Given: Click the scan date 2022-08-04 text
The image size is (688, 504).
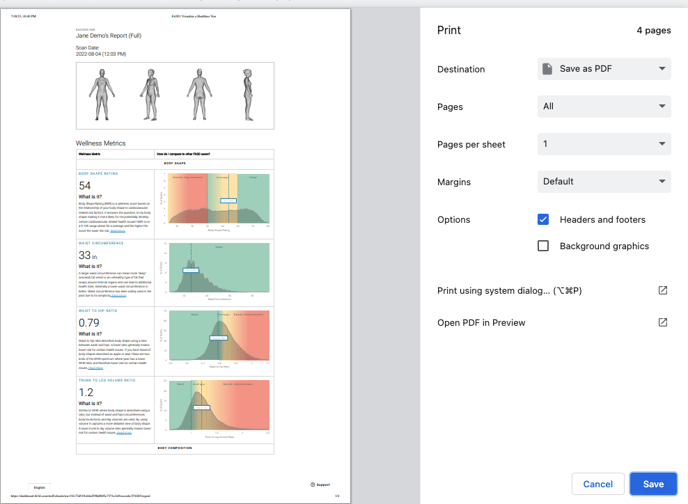Looking at the screenshot, I should pos(101,54).
